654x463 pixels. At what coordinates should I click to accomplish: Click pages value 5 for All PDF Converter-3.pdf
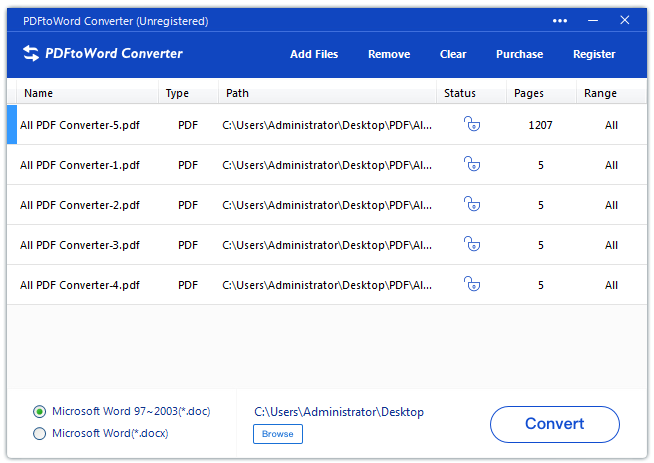pyautogui.click(x=541, y=245)
